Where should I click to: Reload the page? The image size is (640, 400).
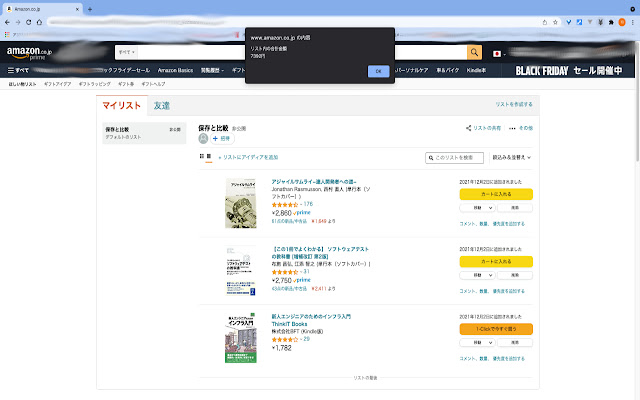tap(29, 22)
